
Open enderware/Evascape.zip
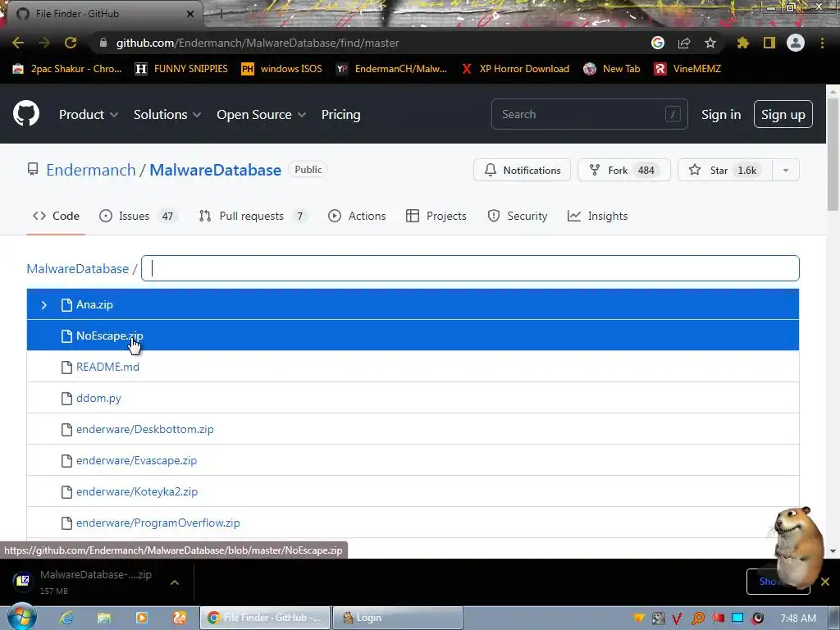[x=137, y=460]
